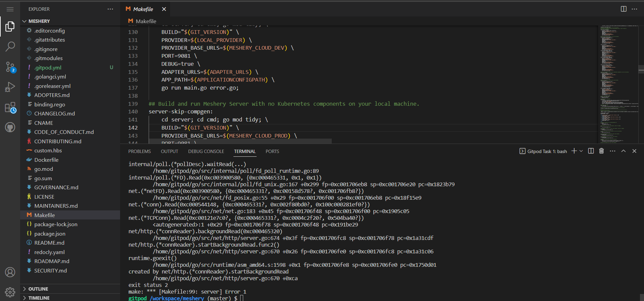This screenshot has height=301, width=644.
Task: Close the Makefile editor tab
Action: 164,9
